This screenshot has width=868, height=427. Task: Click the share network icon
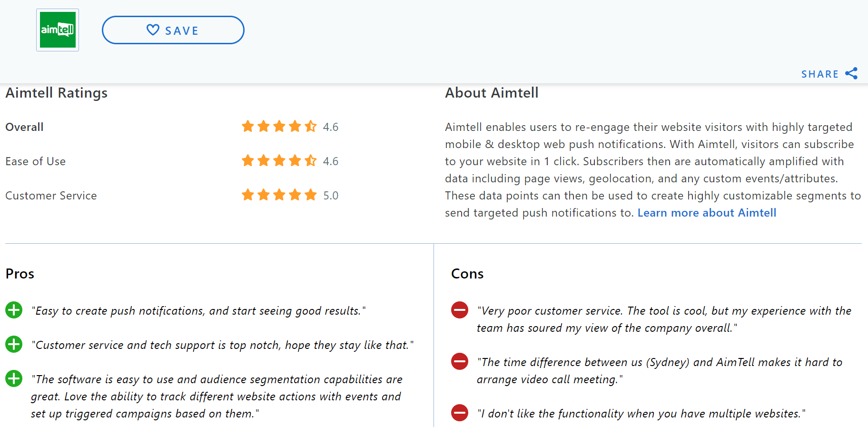click(851, 73)
